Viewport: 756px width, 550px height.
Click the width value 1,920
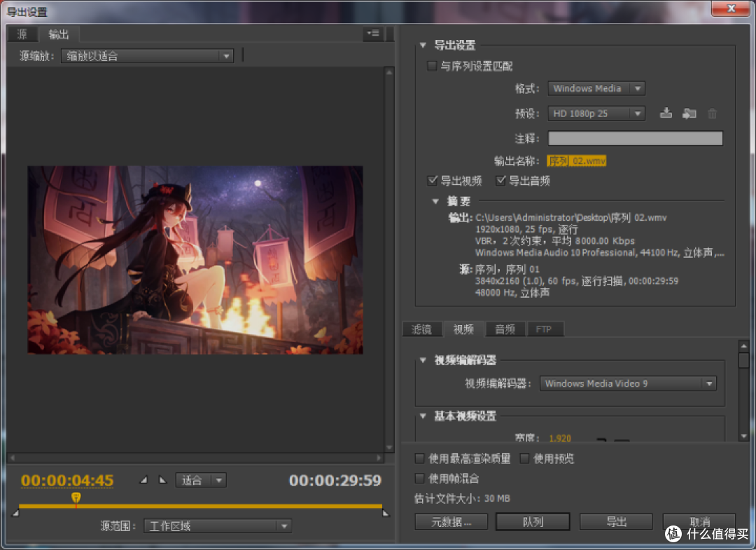tap(560, 438)
